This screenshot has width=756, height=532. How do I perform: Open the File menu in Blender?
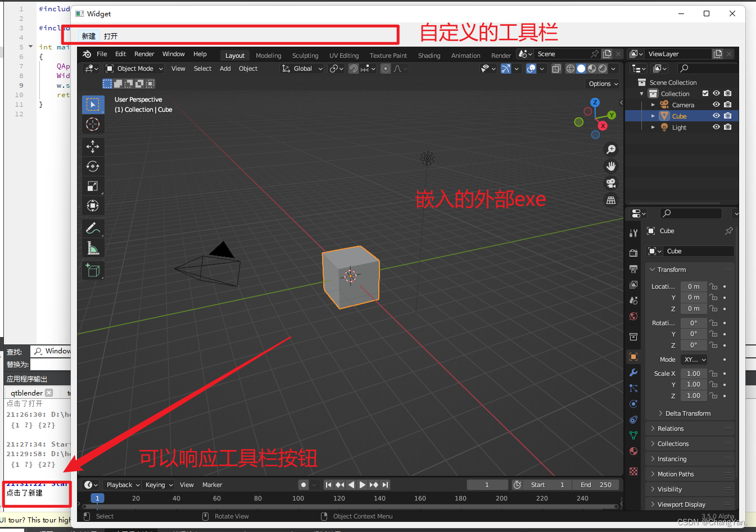tap(102, 54)
